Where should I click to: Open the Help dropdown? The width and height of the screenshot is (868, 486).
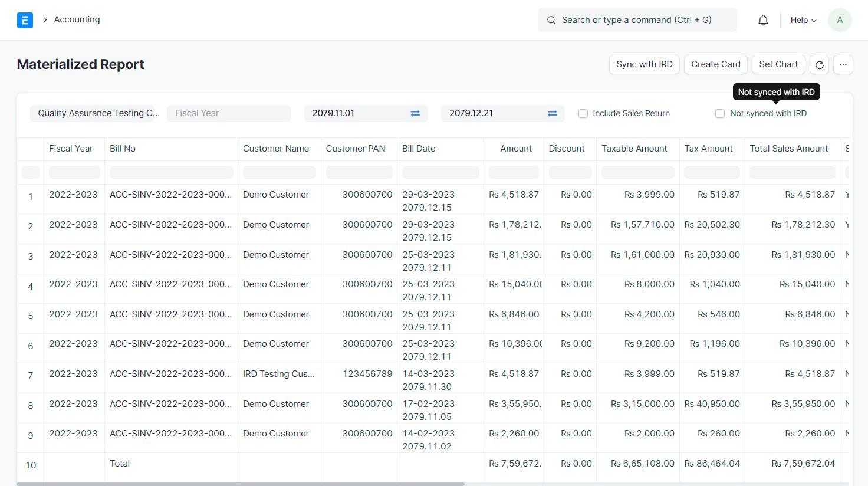coord(802,19)
